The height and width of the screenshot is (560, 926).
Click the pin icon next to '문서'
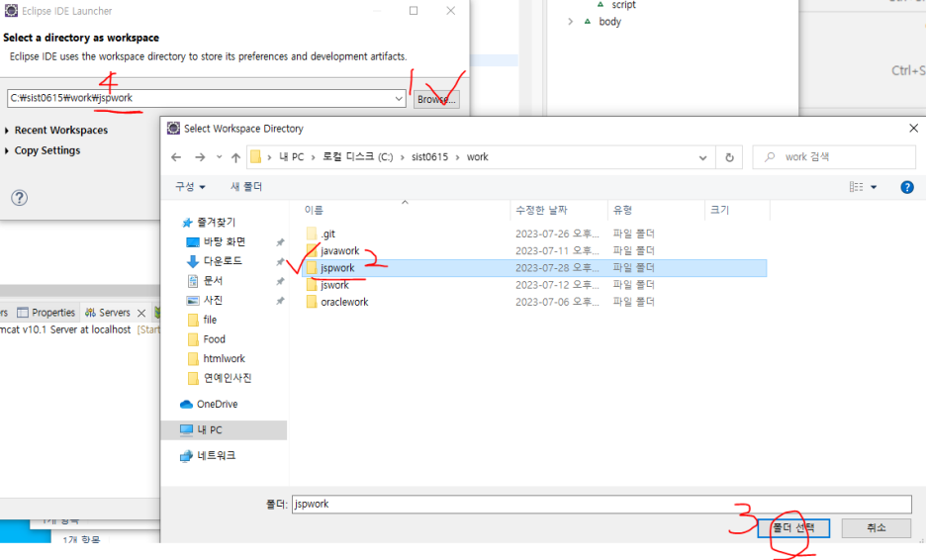click(x=280, y=281)
